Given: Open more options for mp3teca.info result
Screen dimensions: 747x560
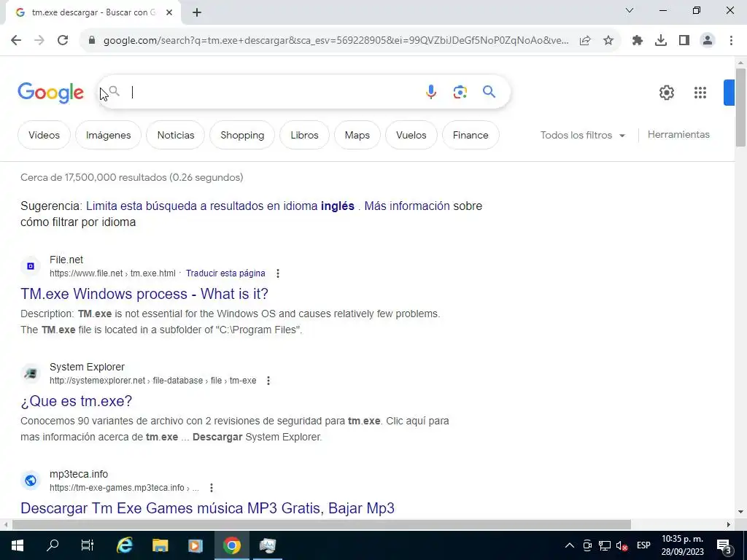Looking at the screenshot, I should coord(211,488).
